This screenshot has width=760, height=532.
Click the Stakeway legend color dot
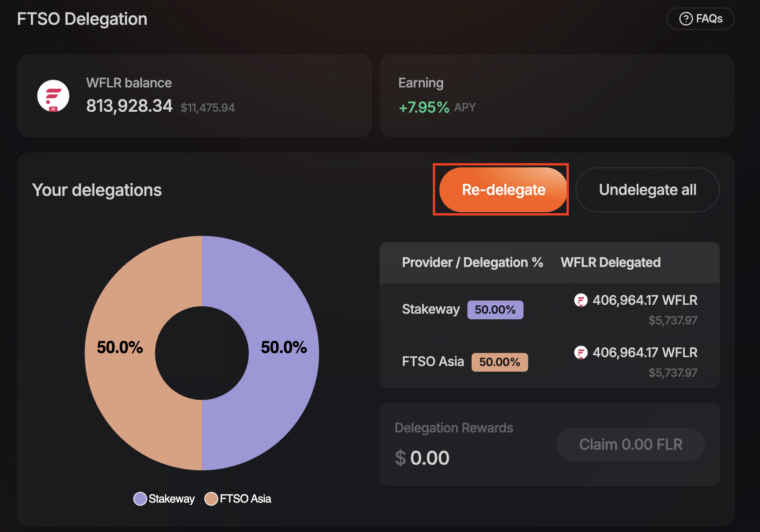pos(140,499)
